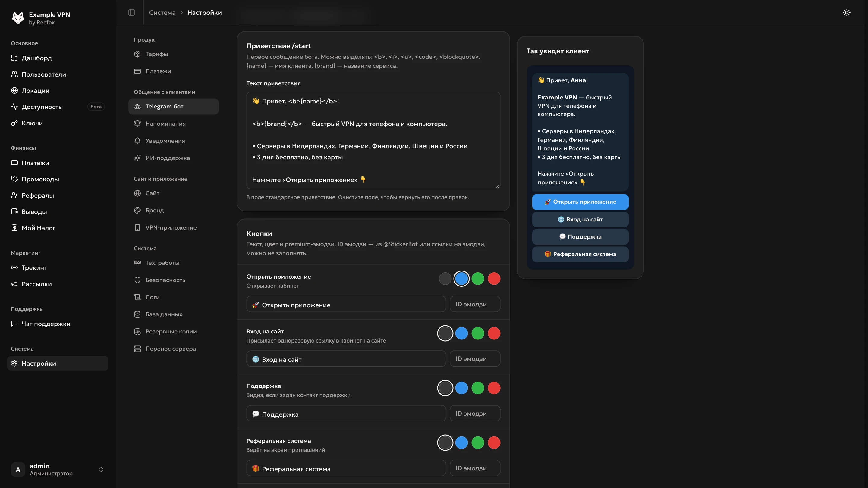Select green color for Открыть приложение button

(x=477, y=279)
